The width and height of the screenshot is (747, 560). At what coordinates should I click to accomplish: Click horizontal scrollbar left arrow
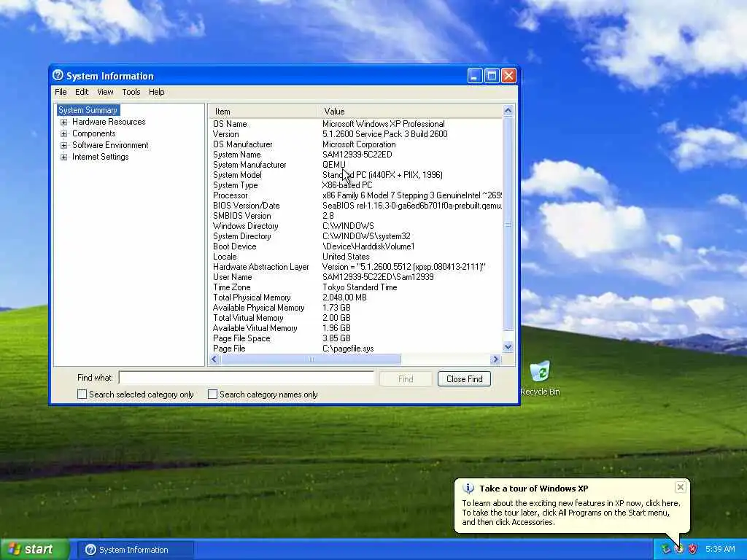point(214,359)
